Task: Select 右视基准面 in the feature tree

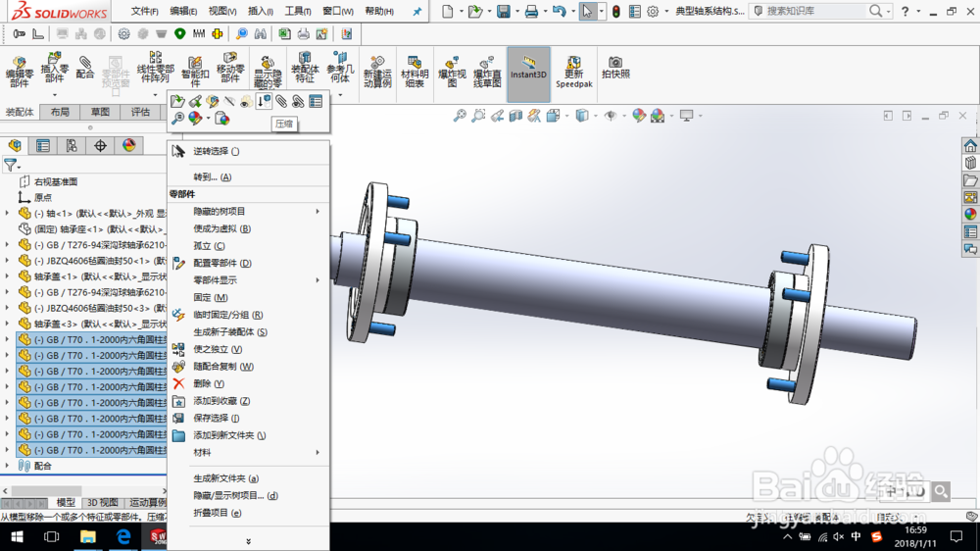Action: tap(56, 182)
